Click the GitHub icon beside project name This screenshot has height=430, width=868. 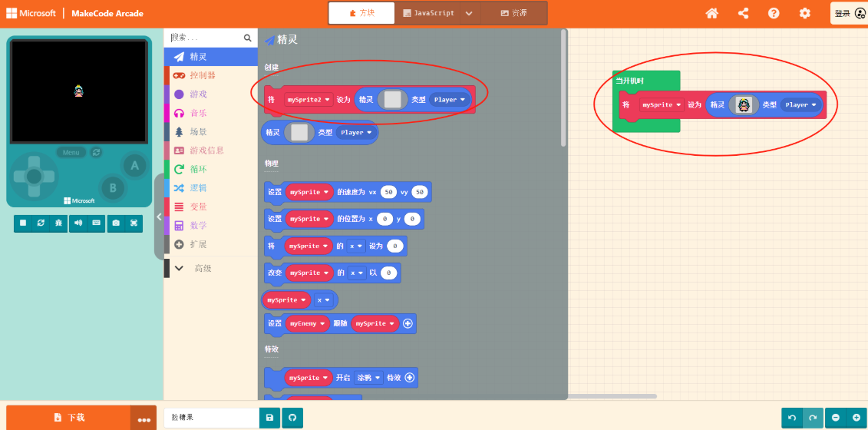point(291,418)
